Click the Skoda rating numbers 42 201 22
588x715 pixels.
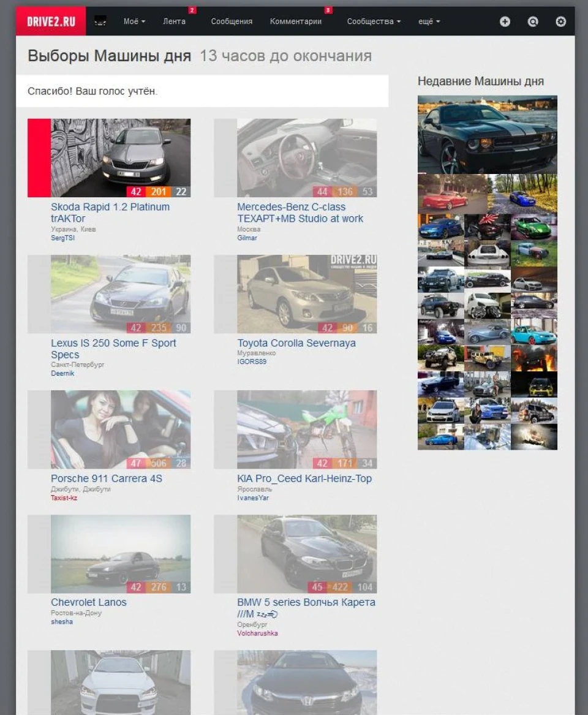click(x=159, y=192)
